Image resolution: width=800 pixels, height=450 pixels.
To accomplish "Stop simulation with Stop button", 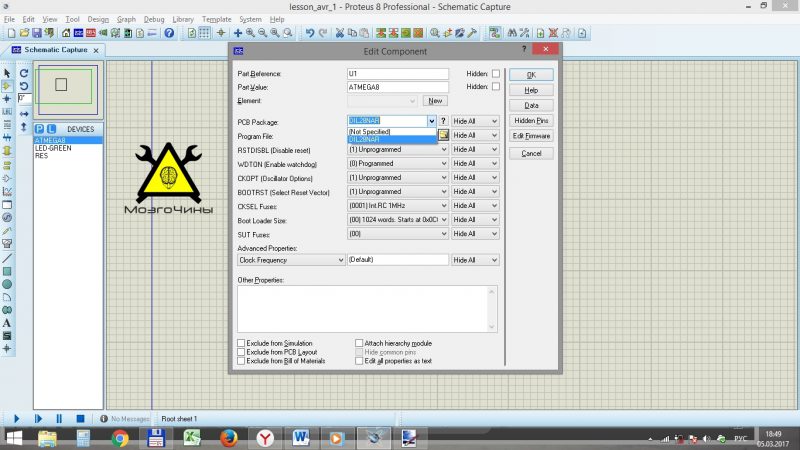I will (80, 419).
